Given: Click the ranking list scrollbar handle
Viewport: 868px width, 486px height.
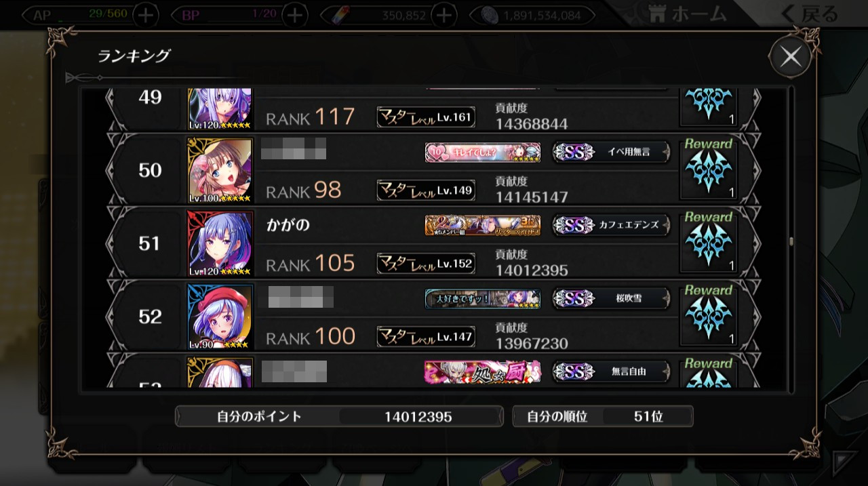Looking at the screenshot, I should tap(791, 241).
